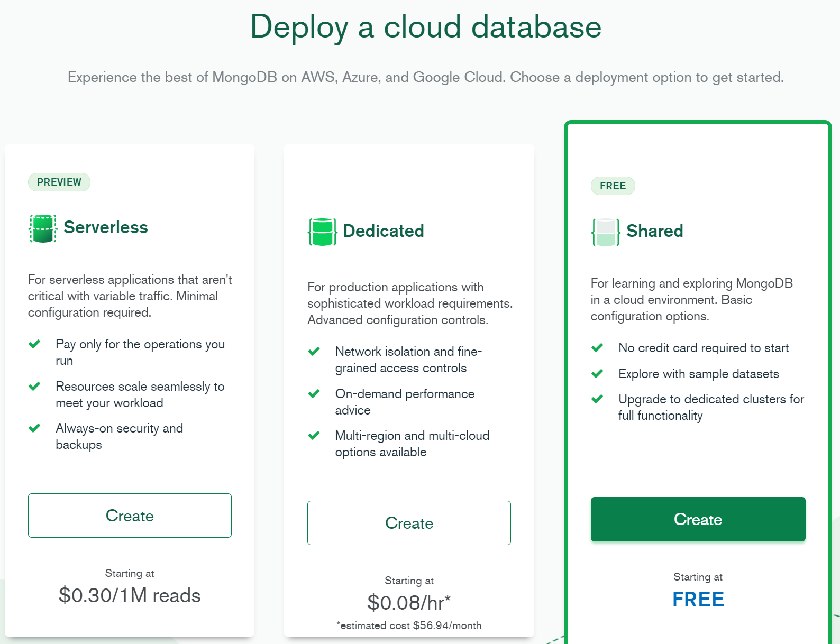The height and width of the screenshot is (644, 840).
Task: Click the estimated cost $56.94/month note
Action: click(409, 625)
